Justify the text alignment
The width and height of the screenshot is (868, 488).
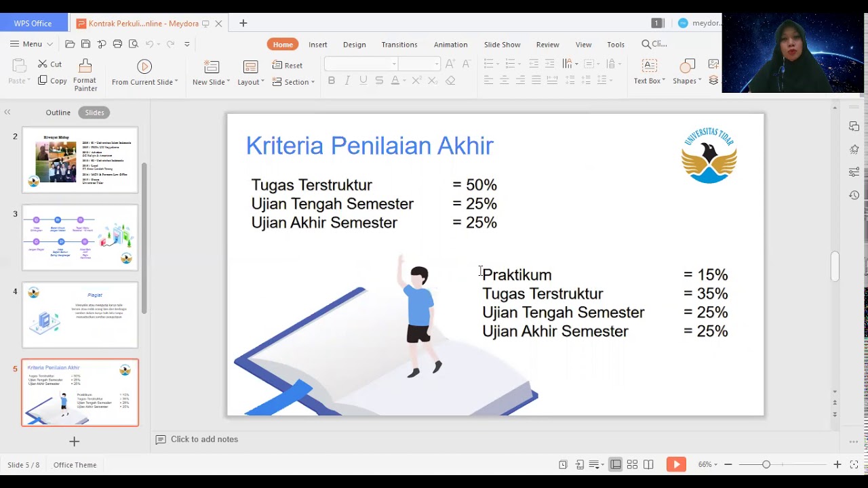(x=536, y=81)
